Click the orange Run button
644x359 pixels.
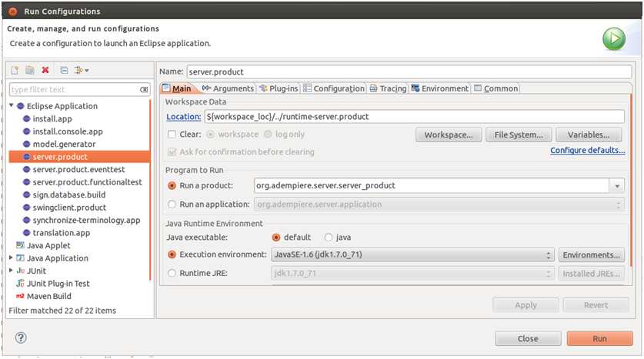point(599,338)
